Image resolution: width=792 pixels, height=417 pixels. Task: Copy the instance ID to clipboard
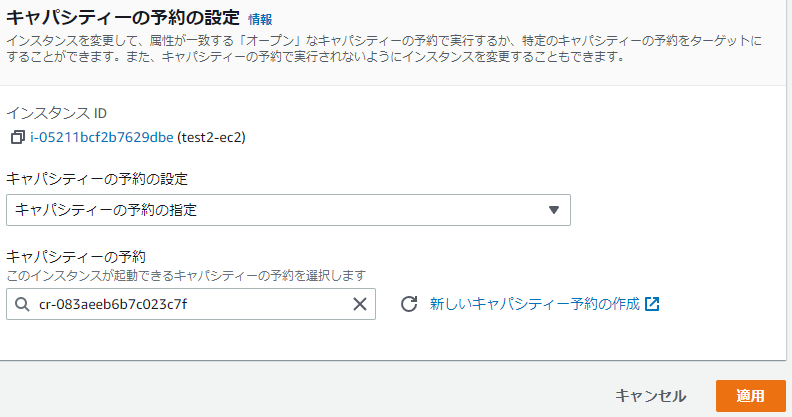click(17, 137)
